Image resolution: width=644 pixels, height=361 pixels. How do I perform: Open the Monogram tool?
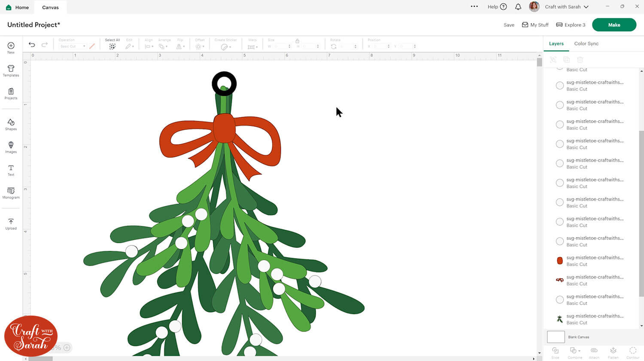pos(11,191)
